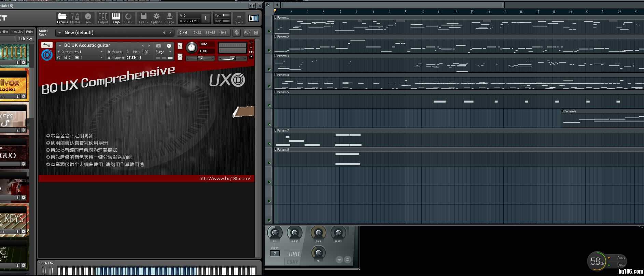Screen dimensions: 644x276
Task: Toggle the Info pane button
Action: 88,18
